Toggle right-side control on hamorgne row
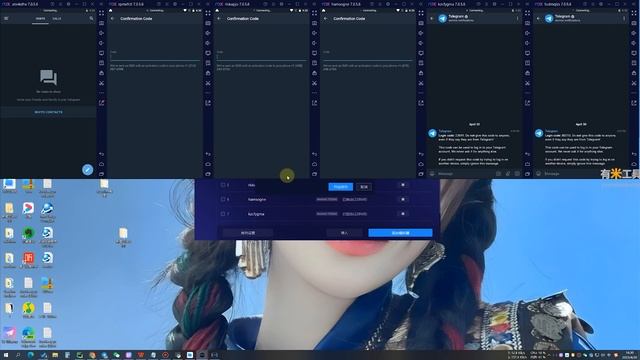640x360 pixels. coord(403,199)
